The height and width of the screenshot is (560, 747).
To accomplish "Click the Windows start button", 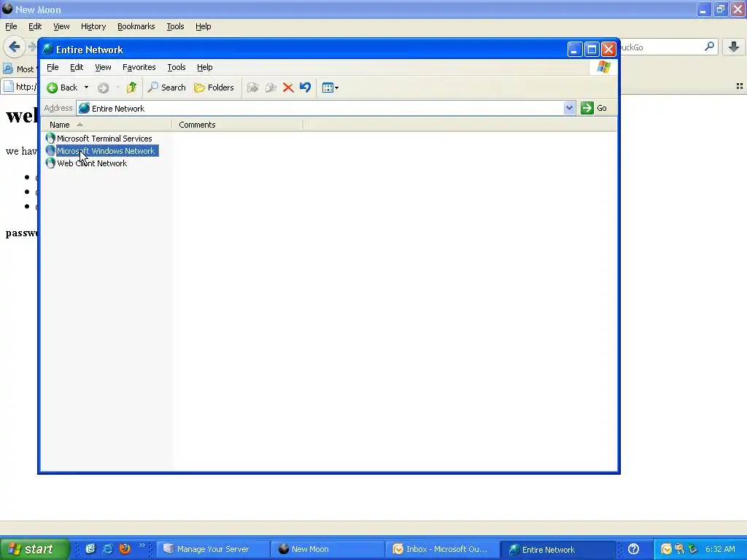I will pyautogui.click(x=34, y=549).
